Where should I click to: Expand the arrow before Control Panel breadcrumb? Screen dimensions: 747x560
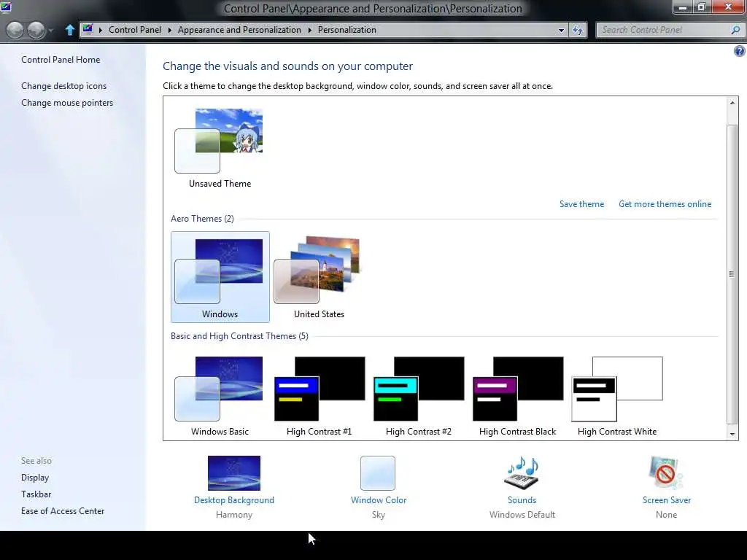[x=101, y=30]
